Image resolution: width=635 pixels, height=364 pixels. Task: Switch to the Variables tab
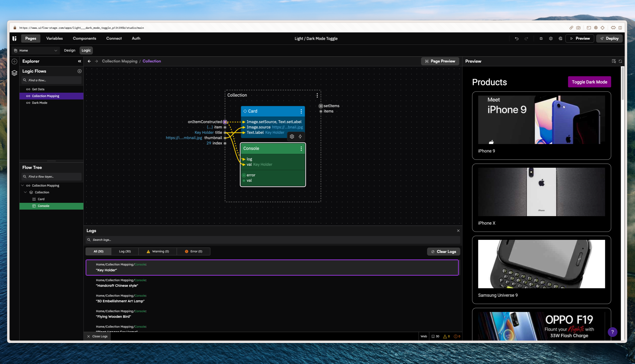pos(54,38)
